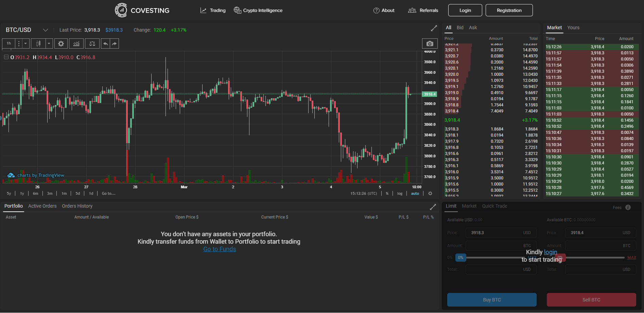Select the 3,921.1 ask row in order book

(491, 50)
